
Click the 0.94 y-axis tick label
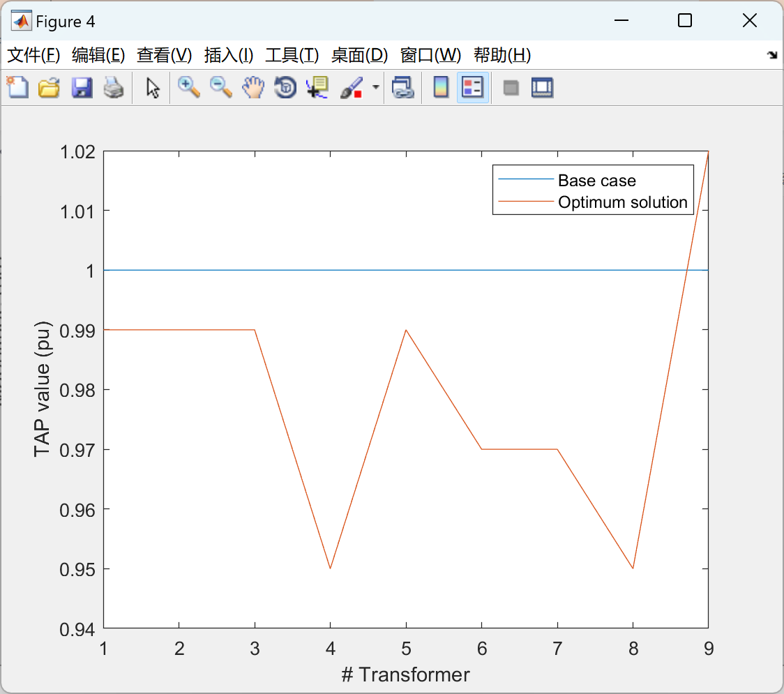[x=77, y=630]
